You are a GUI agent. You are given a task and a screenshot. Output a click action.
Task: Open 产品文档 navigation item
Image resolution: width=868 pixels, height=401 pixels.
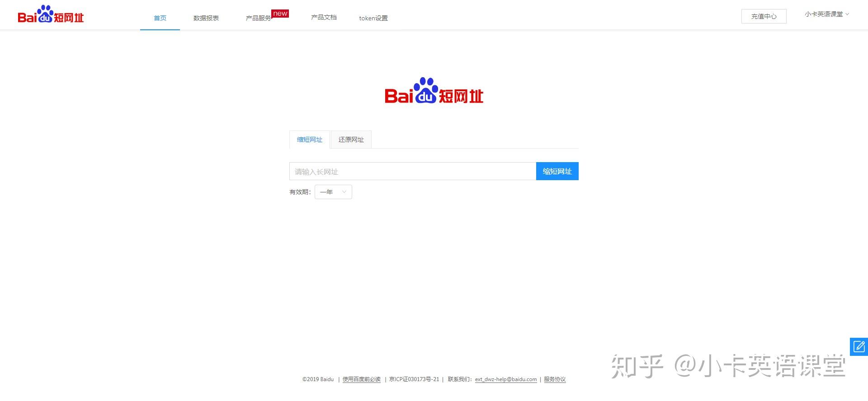coord(324,17)
